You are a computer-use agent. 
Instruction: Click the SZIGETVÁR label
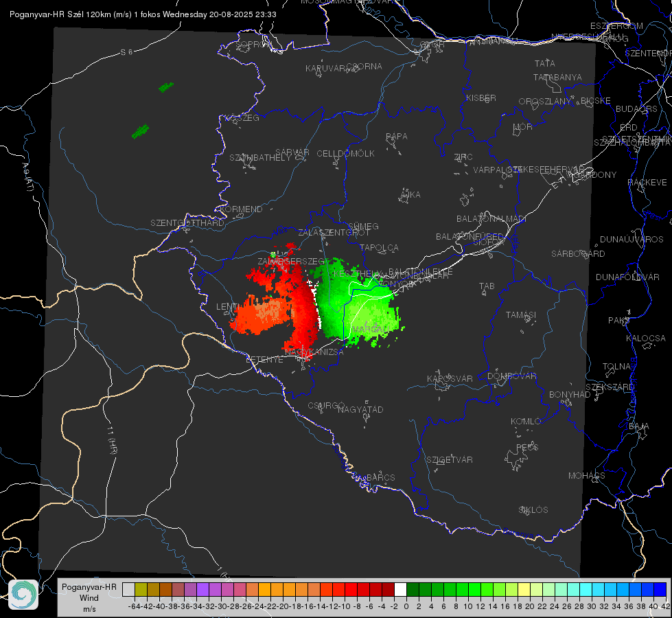[449, 460]
